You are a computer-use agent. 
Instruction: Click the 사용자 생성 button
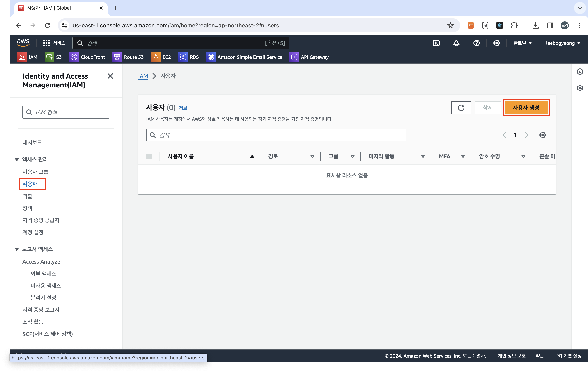pos(526,108)
